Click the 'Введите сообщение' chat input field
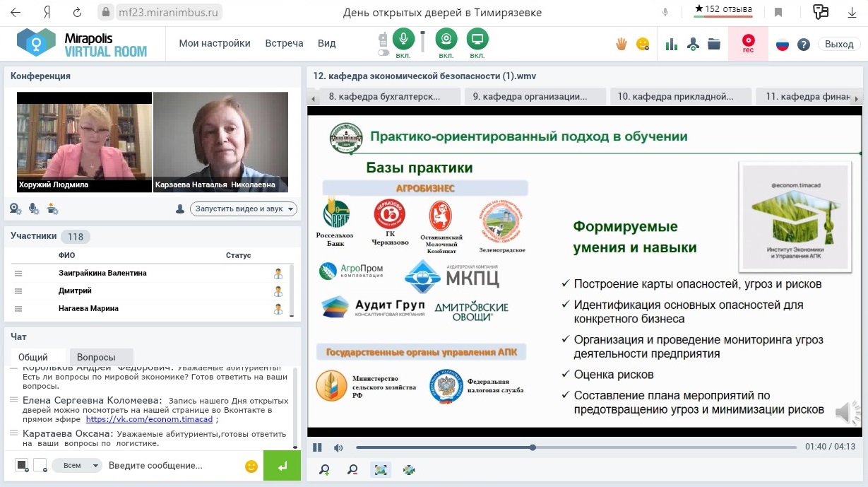 173,466
